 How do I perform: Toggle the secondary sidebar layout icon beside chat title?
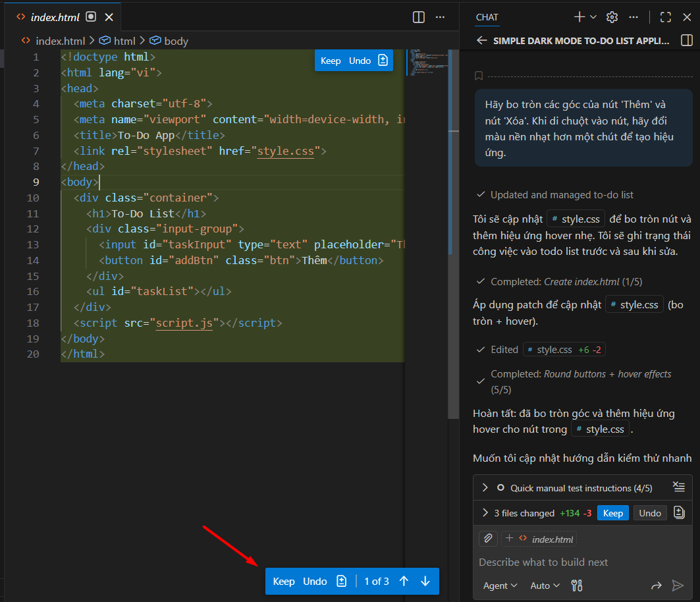coord(686,40)
